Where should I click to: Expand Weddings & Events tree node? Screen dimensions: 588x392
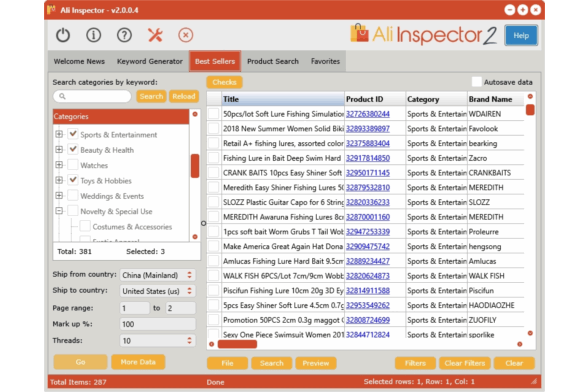59,196
